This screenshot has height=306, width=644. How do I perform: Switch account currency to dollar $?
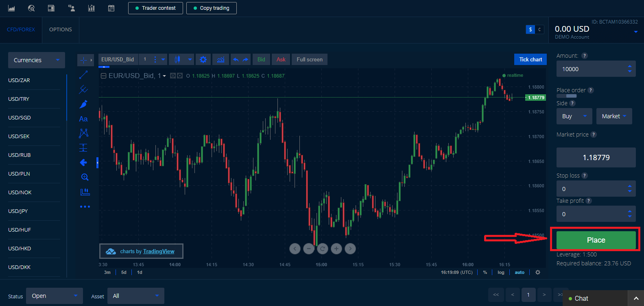pos(530,30)
